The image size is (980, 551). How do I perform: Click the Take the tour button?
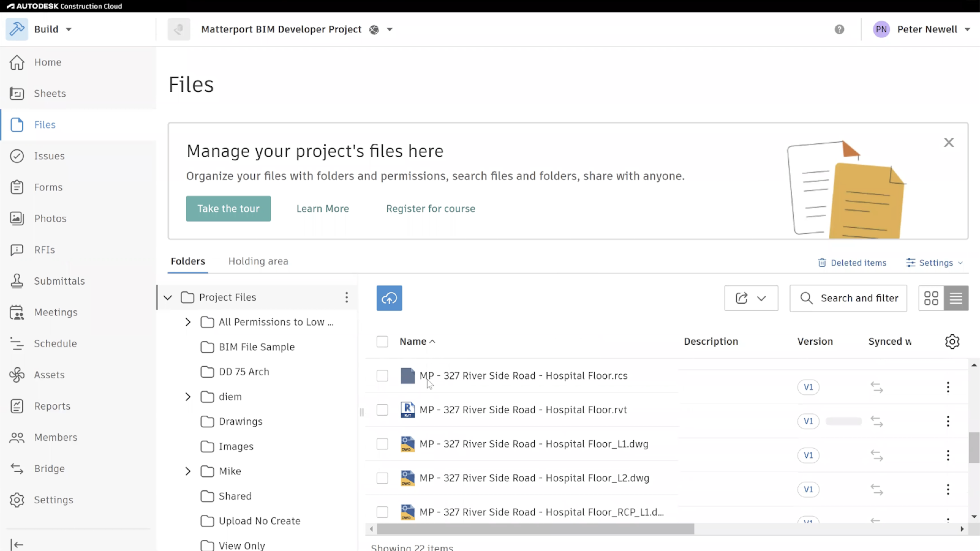click(228, 208)
